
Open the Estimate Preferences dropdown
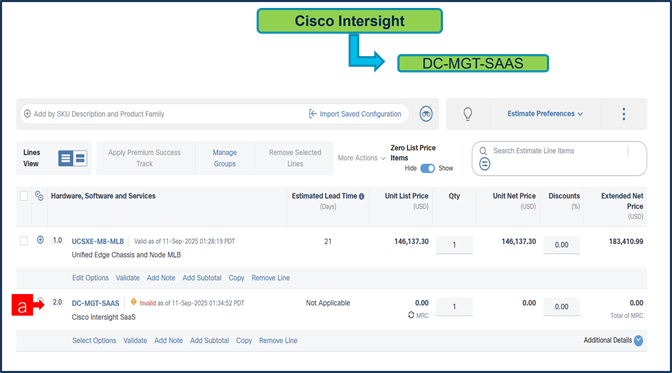pos(545,114)
